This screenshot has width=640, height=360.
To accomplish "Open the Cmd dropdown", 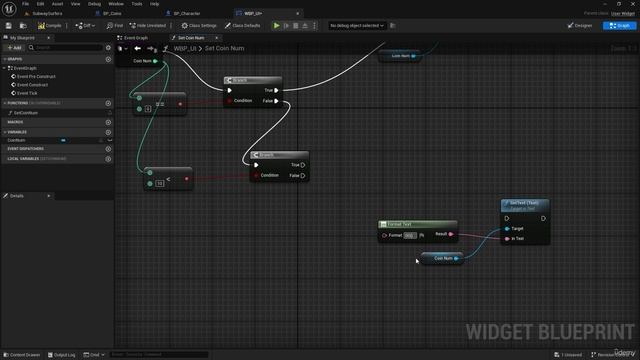I will [94, 355].
